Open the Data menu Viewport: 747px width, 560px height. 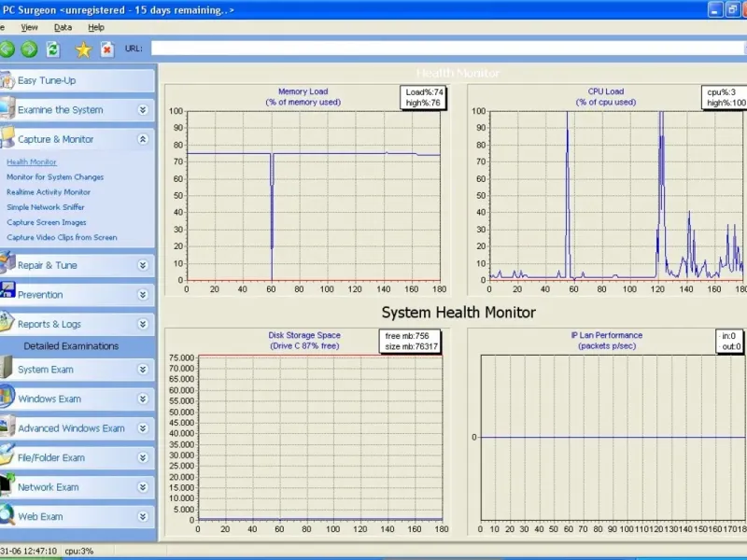pyautogui.click(x=63, y=27)
